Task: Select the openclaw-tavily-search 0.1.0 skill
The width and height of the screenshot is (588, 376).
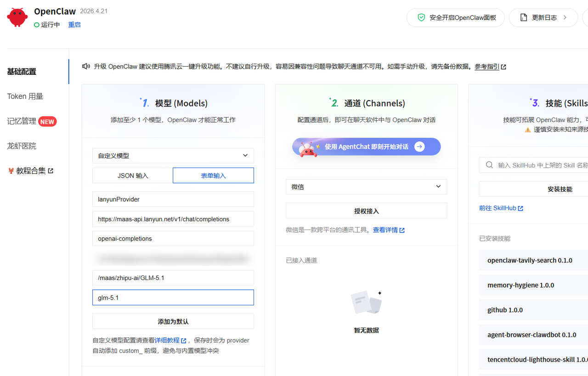Action: [533, 260]
